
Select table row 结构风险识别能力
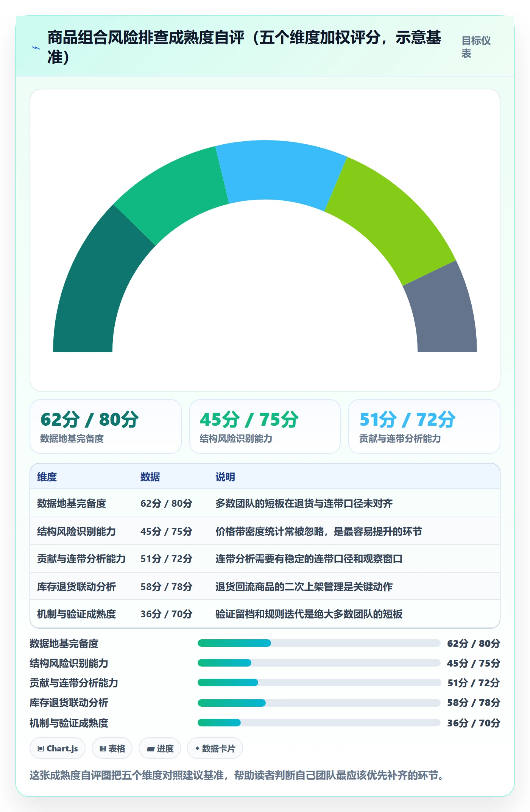click(265, 531)
